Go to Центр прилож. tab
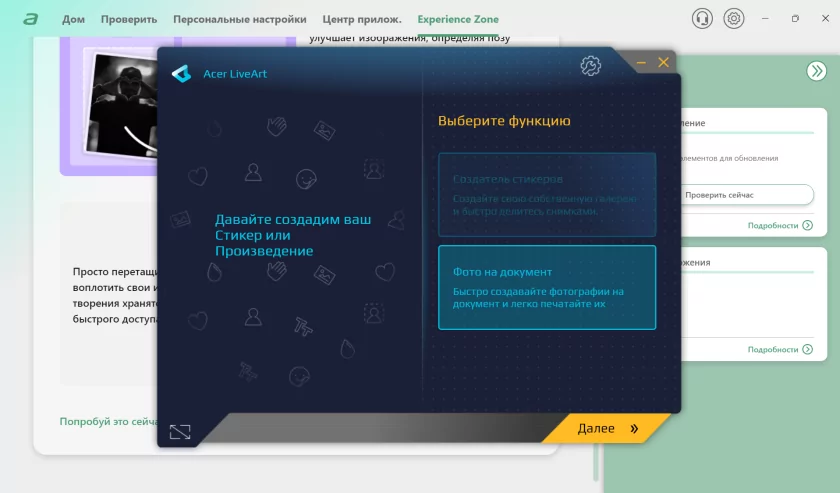Screen dimensions: 840x493 coord(362,19)
